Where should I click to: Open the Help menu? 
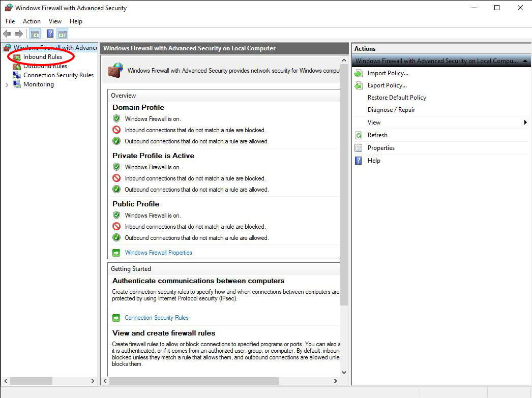(x=76, y=21)
